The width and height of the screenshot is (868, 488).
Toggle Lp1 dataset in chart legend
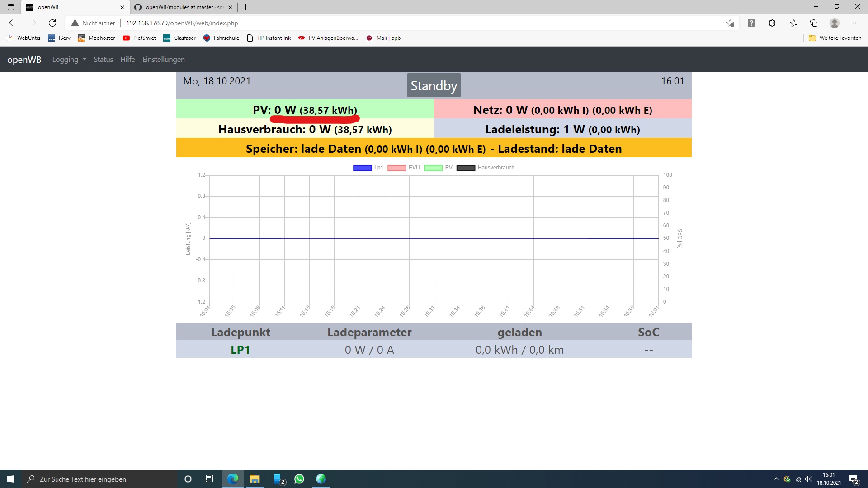tap(363, 168)
